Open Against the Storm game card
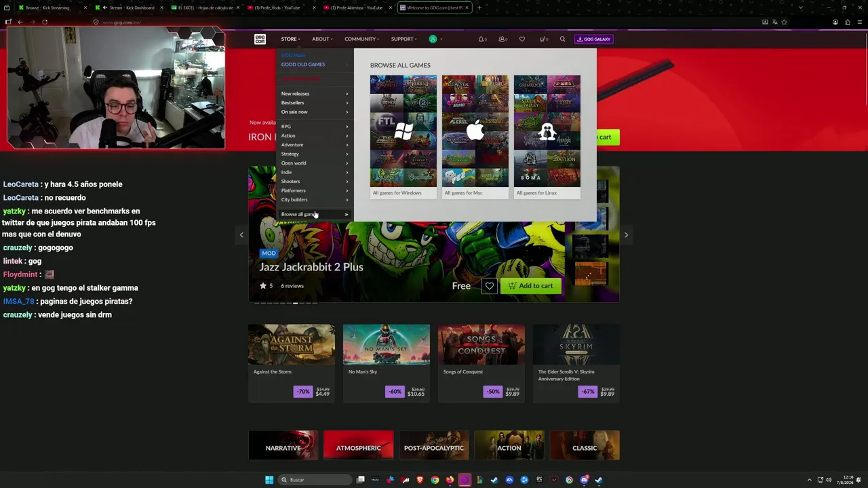This screenshot has width=868, height=488. (292, 363)
